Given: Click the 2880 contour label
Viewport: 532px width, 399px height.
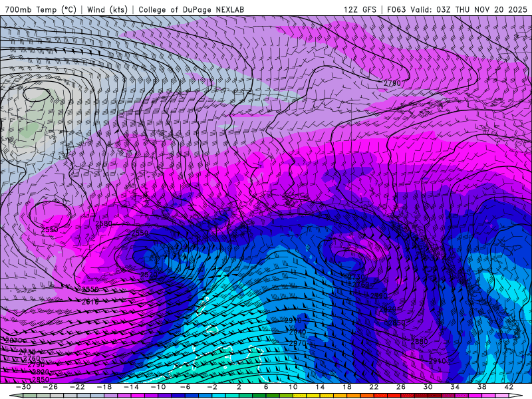Looking at the screenshot, I should (x=420, y=341).
